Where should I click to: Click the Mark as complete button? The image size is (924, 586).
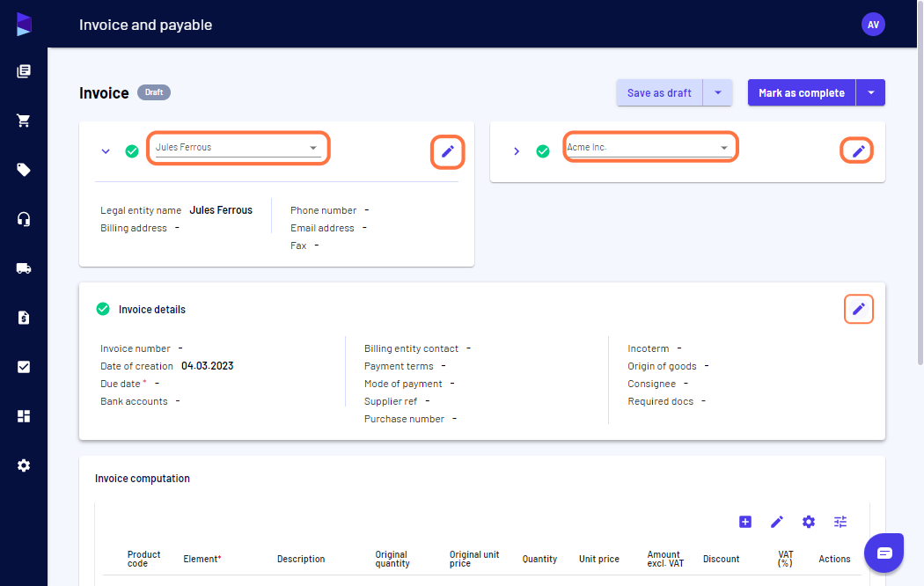tap(802, 93)
